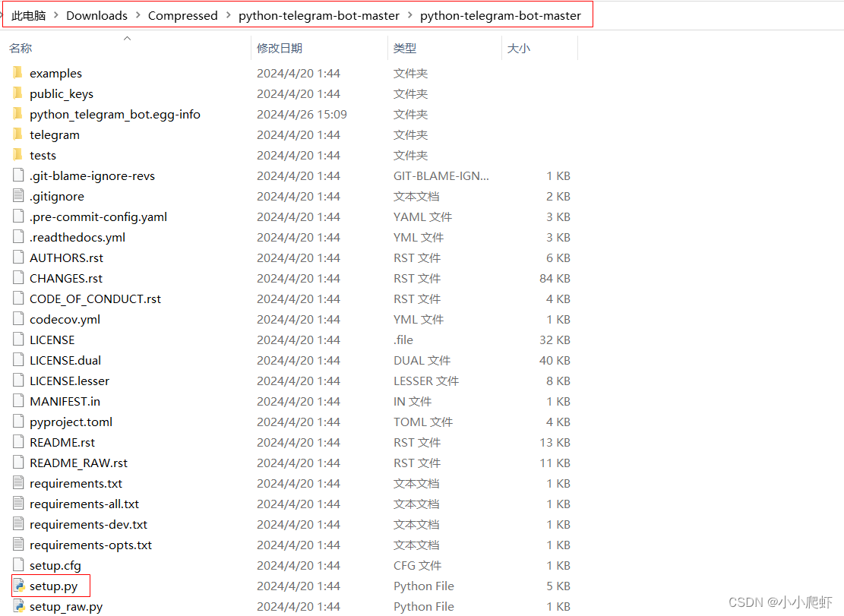Navigate to Compressed in the breadcrumb
This screenshot has height=616, width=844.
pyautogui.click(x=183, y=16)
